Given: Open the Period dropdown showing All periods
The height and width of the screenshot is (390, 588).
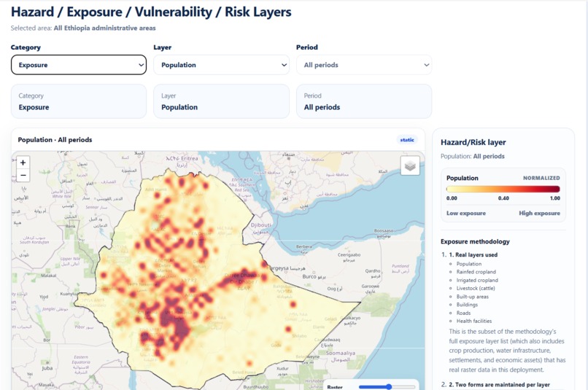Looking at the screenshot, I should [x=364, y=65].
